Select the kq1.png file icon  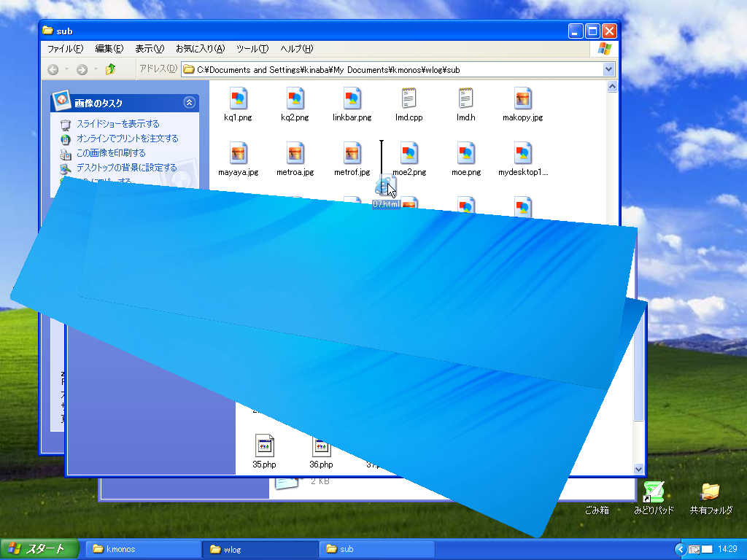[238, 98]
